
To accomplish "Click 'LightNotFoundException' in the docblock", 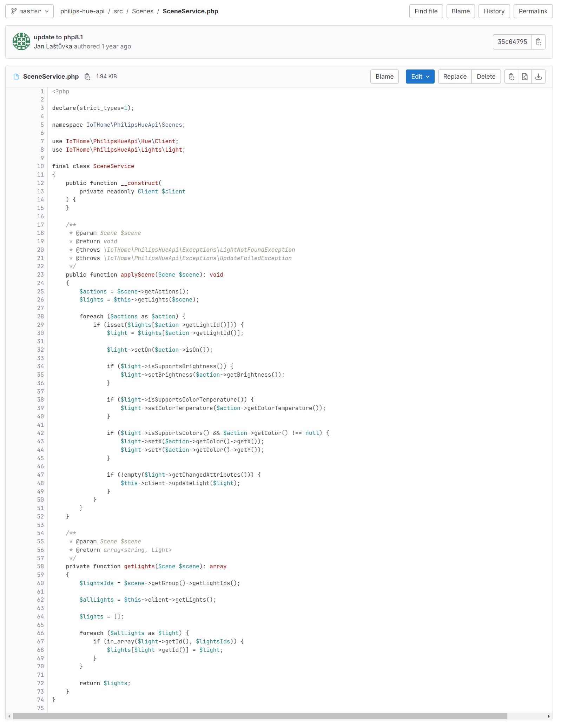I will pos(257,250).
